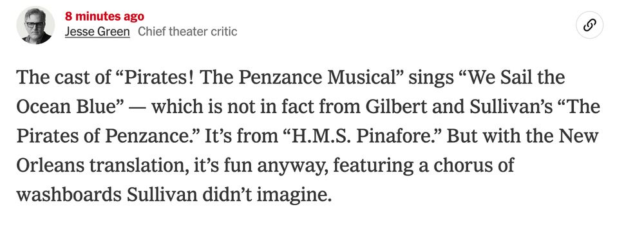
Task: Open Jesse Green author page link
Action: 97,32
